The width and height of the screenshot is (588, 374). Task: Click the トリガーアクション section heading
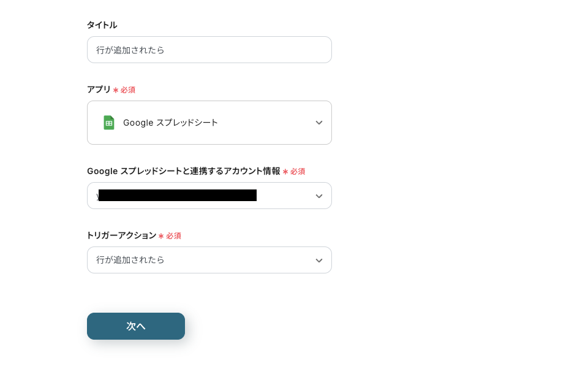click(121, 235)
